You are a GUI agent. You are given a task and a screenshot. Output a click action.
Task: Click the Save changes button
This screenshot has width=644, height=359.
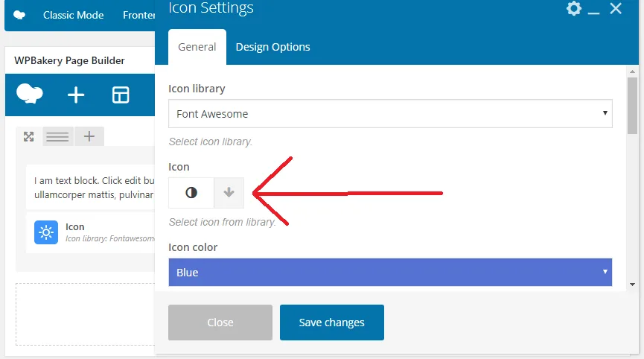tap(332, 323)
